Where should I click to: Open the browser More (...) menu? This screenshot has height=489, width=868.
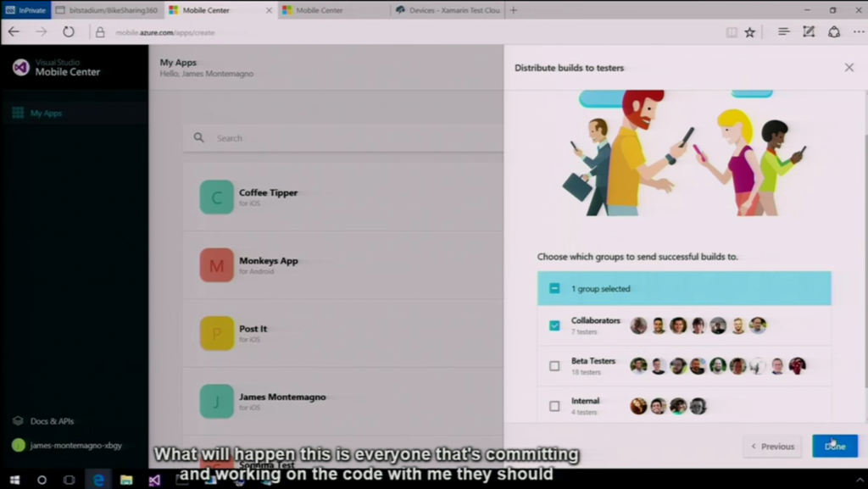tap(859, 32)
